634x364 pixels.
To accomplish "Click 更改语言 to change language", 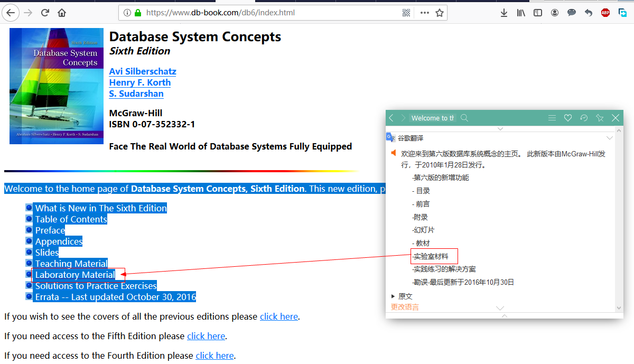I will pos(405,307).
